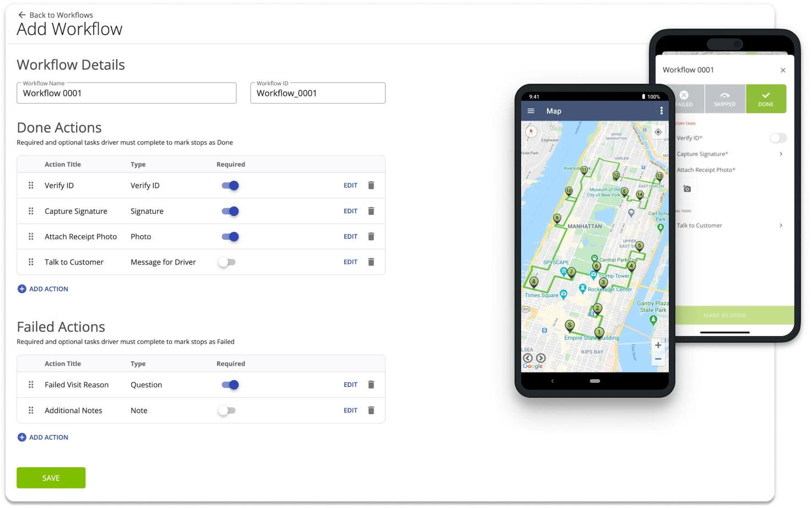Tap the zoom-in plus control on the map
Screen dimensions: 812x508
click(x=658, y=344)
